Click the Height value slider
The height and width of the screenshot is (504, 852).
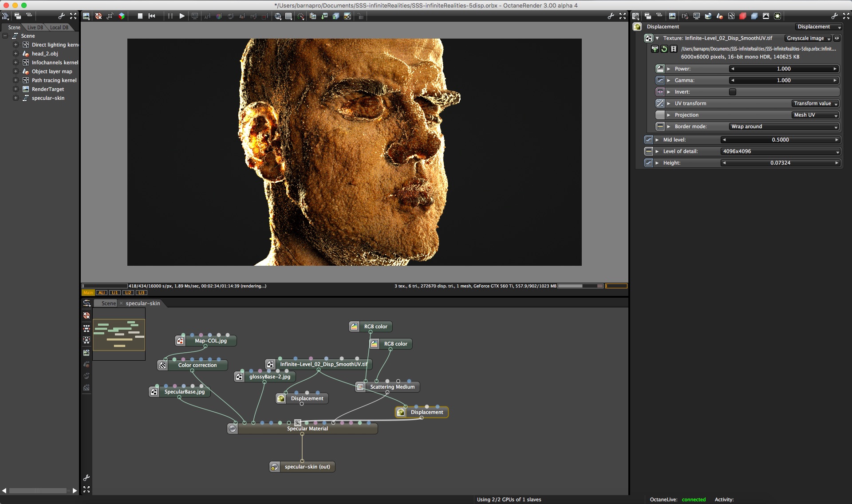pyautogui.click(x=781, y=163)
